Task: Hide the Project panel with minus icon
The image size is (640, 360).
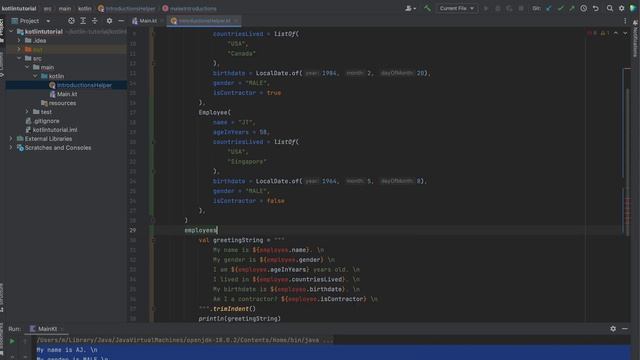Action: (x=121, y=21)
